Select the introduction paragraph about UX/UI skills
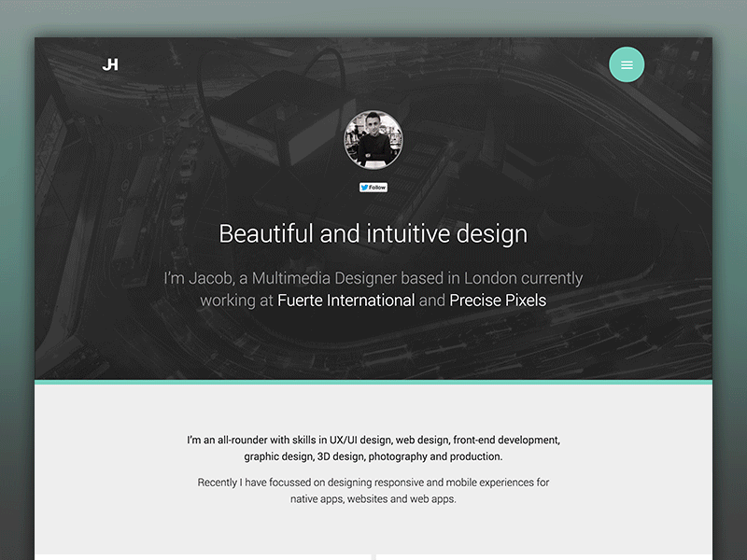Viewport: 747px width, 560px height. pos(373,448)
